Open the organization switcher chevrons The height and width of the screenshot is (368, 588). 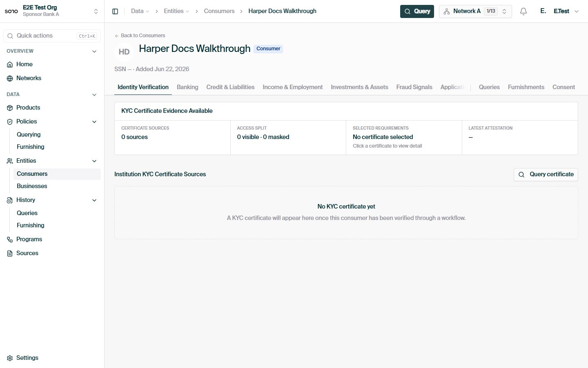pos(96,11)
